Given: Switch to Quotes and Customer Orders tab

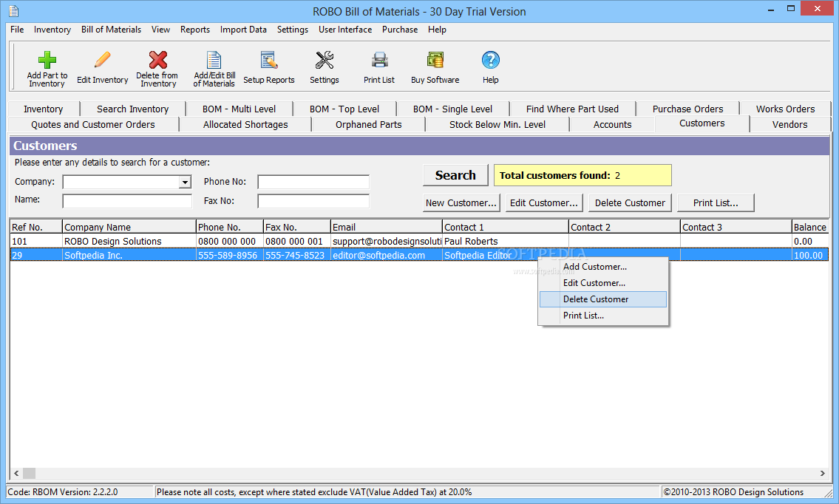Looking at the screenshot, I should tap(93, 125).
